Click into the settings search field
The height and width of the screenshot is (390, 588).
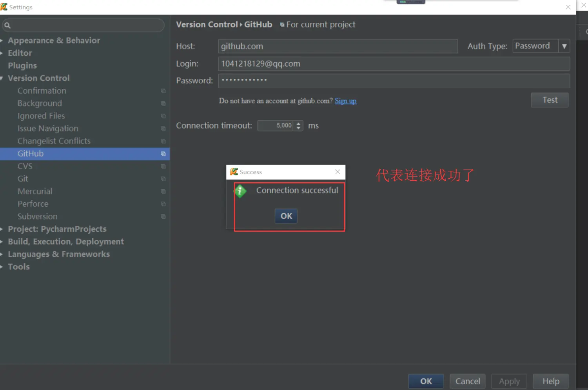pos(83,25)
